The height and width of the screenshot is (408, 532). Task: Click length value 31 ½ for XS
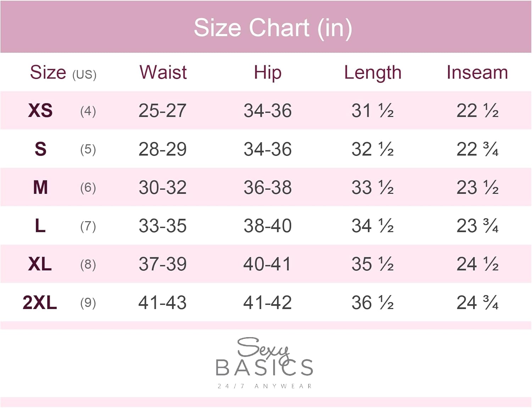(x=372, y=111)
